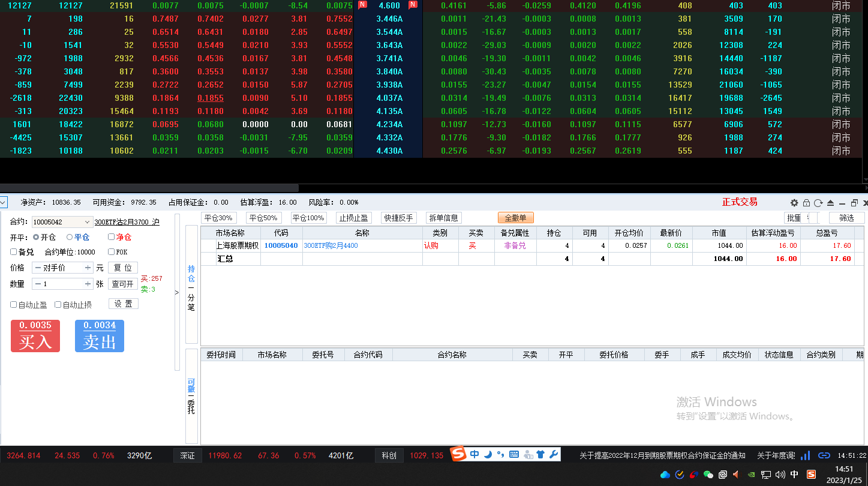Click the gray square tray icon beside WeChat
The height and width of the screenshot is (486, 868).
click(x=723, y=475)
